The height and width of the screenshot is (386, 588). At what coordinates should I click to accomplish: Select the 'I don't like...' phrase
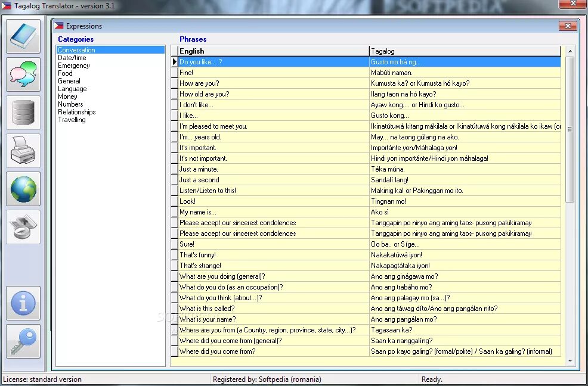273,105
